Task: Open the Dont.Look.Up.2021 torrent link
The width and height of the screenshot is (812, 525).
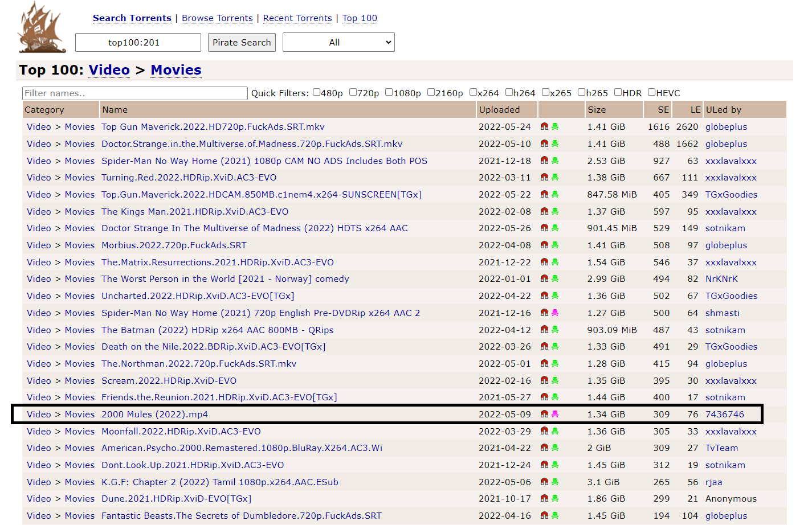Action: 193,465
